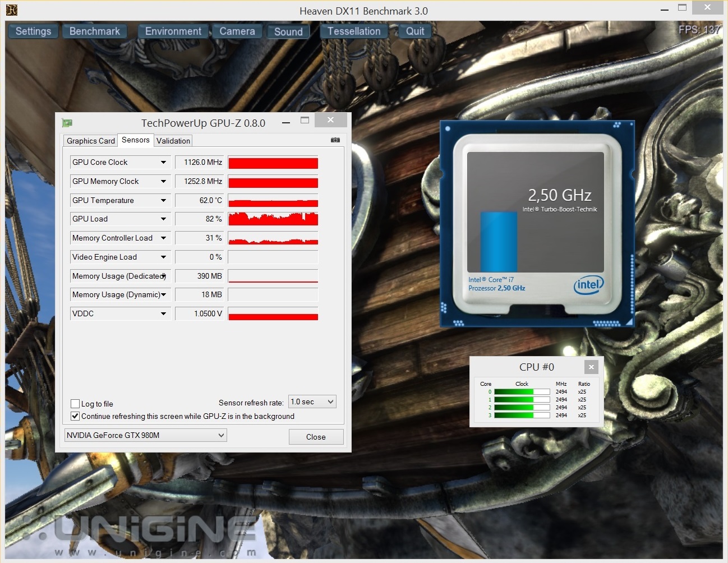Image resolution: width=728 pixels, height=563 pixels.
Task: Click the blue Turbo Boost frequency bar
Action: pyautogui.click(x=499, y=242)
